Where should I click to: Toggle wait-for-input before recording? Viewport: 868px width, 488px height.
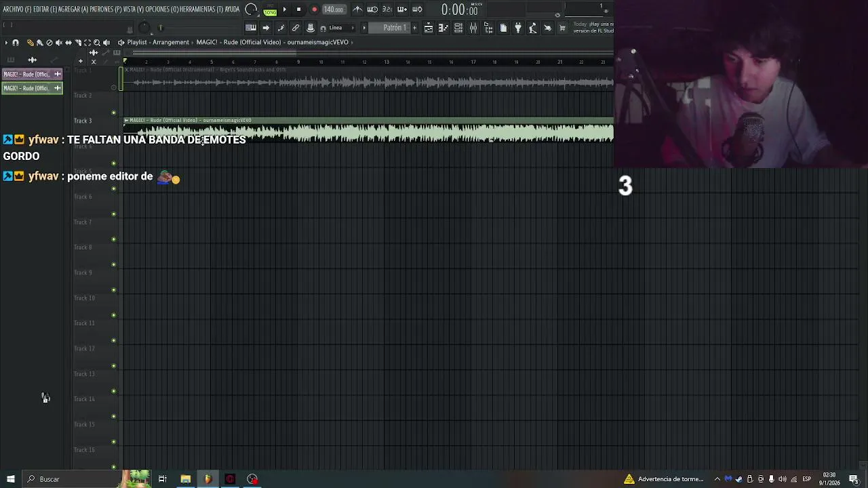(x=372, y=9)
